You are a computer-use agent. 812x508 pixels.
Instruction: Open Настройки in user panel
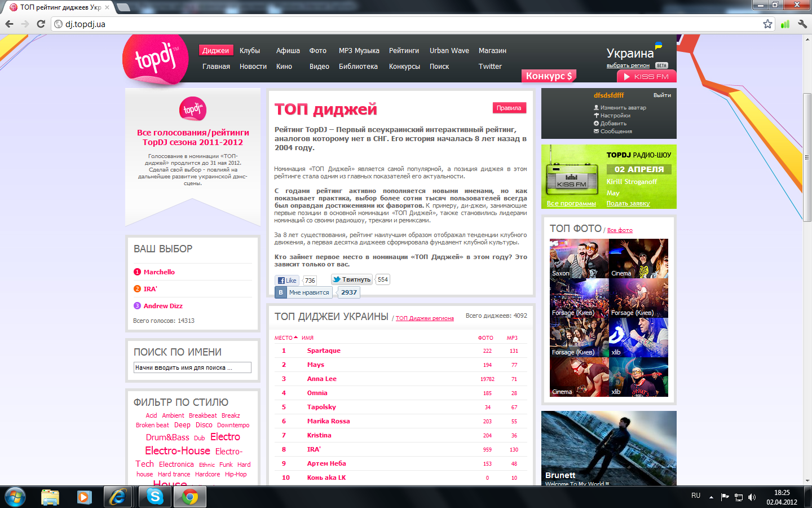(615, 115)
